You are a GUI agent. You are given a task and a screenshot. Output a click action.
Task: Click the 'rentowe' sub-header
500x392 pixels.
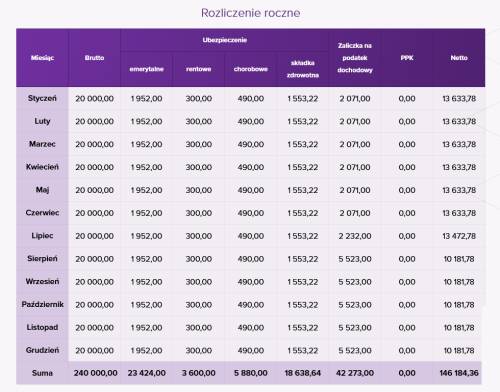199,69
